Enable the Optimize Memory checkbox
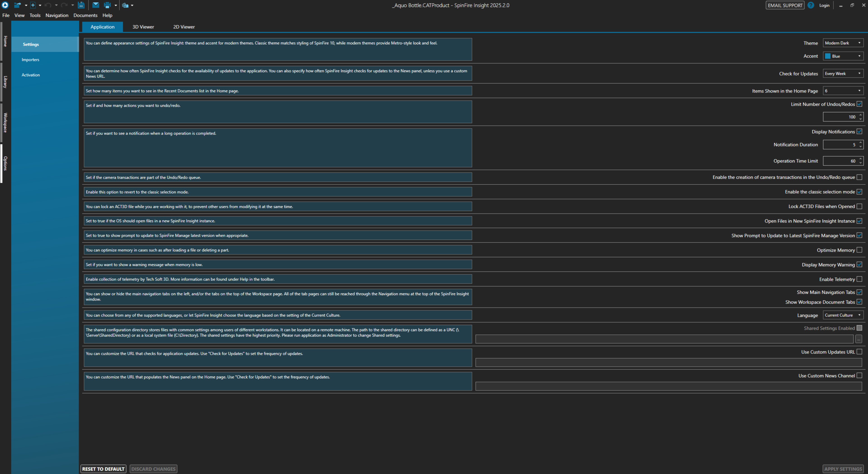 pyautogui.click(x=859, y=250)
